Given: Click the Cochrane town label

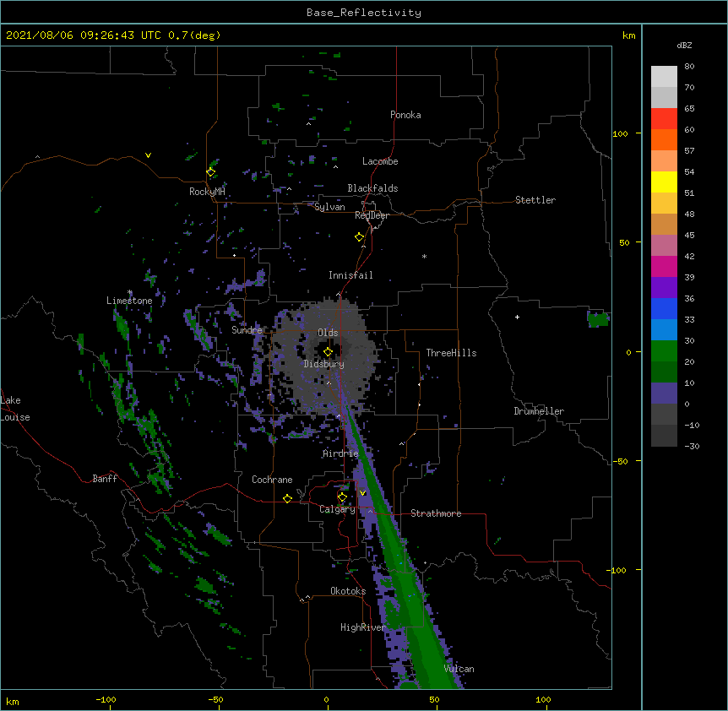Looking at the screenshot, I should click(272, 480).
